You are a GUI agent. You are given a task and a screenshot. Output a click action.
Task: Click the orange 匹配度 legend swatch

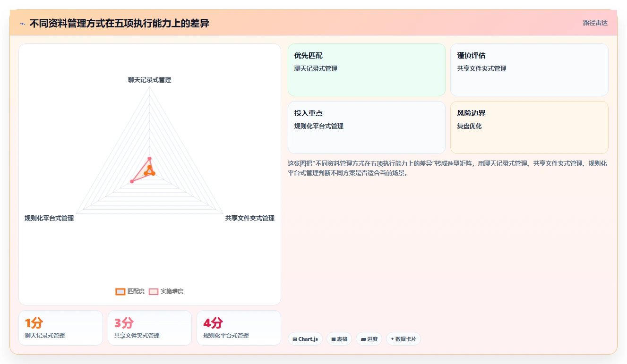[x=120, y=291]
